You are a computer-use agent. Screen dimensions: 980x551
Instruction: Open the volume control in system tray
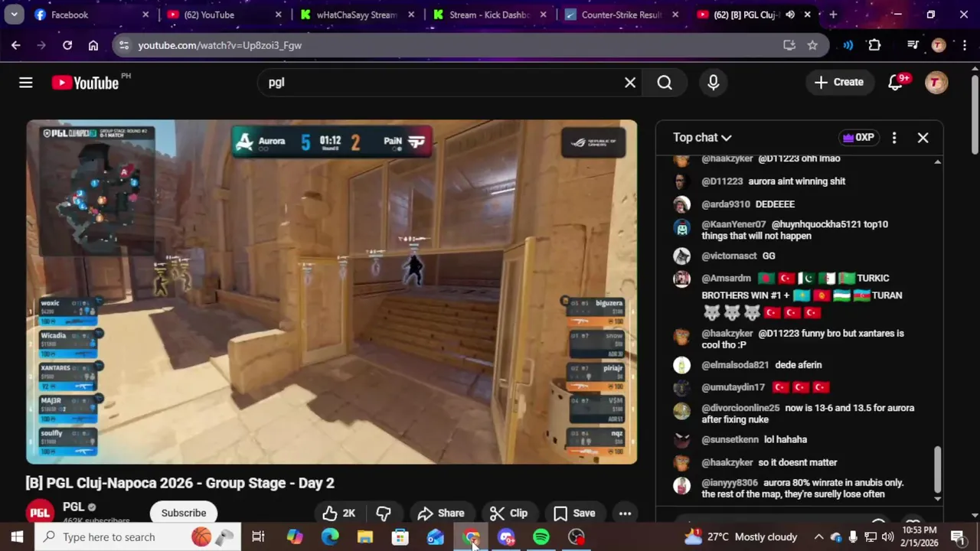[888, 537]
